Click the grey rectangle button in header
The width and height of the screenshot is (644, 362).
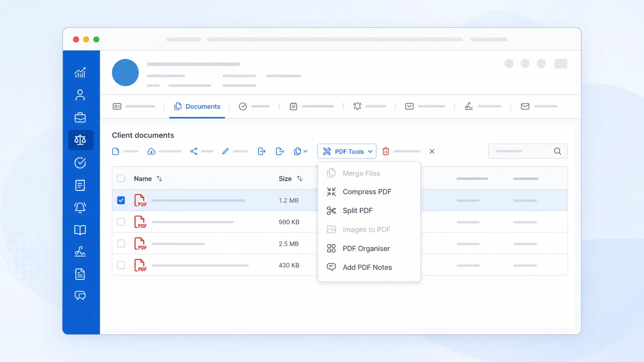pyautogui.click(x=560, y=63)
